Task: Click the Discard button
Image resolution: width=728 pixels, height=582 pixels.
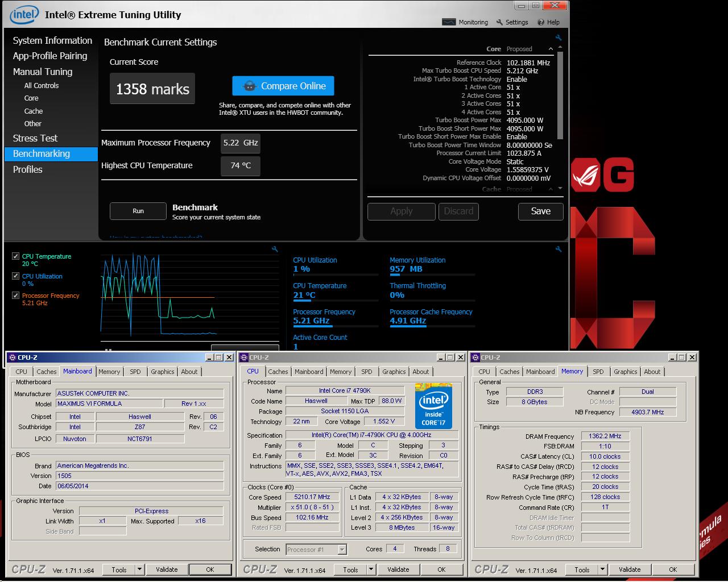Action: 458,211
